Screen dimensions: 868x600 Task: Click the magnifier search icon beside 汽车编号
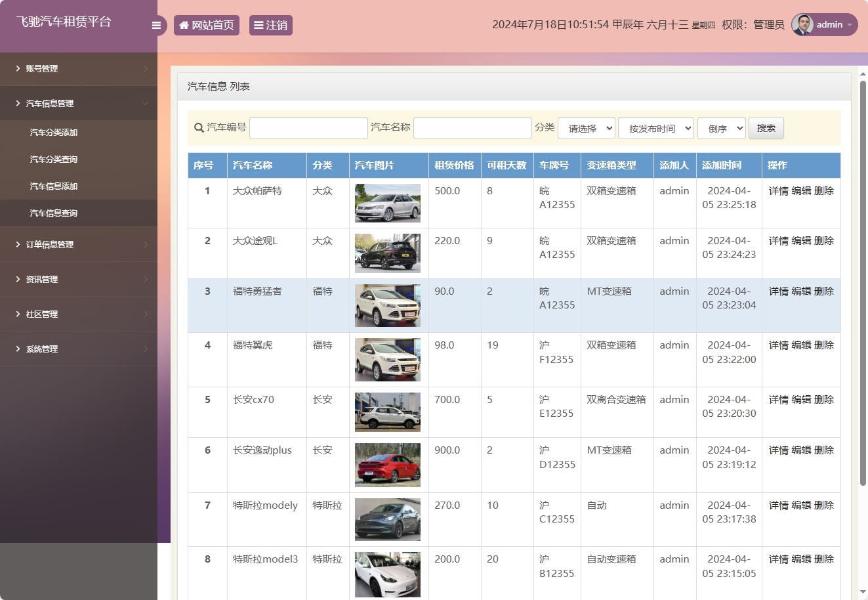[199, 127]
